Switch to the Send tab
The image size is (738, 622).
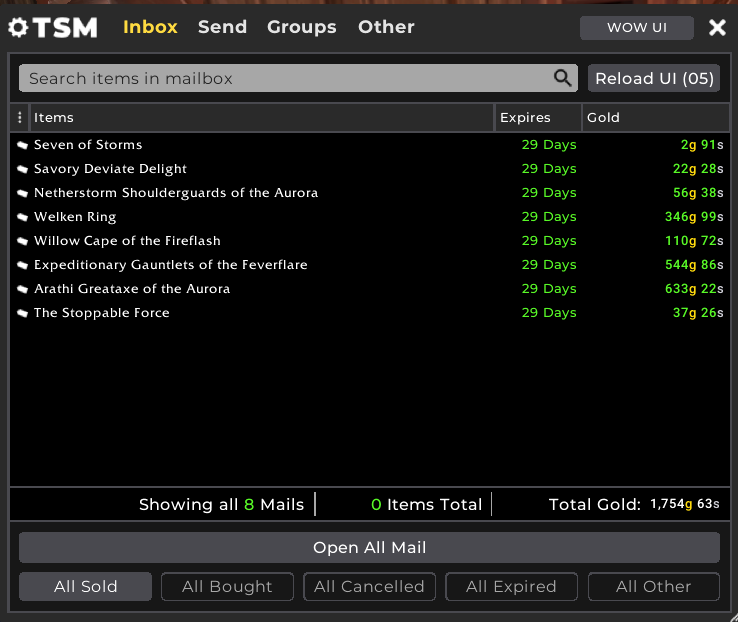pos(222,27)
